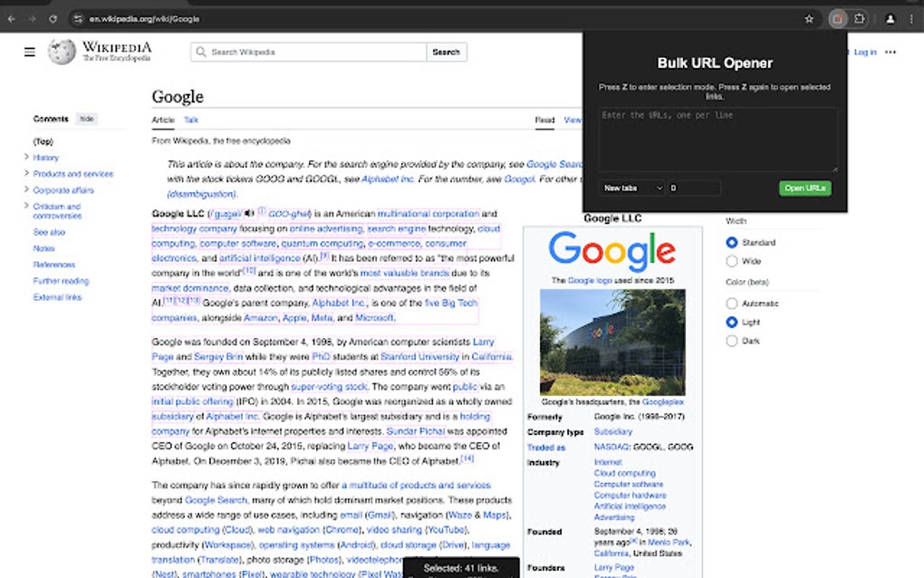
Task: Enable Dark color mode
Action: click(731, 341)
